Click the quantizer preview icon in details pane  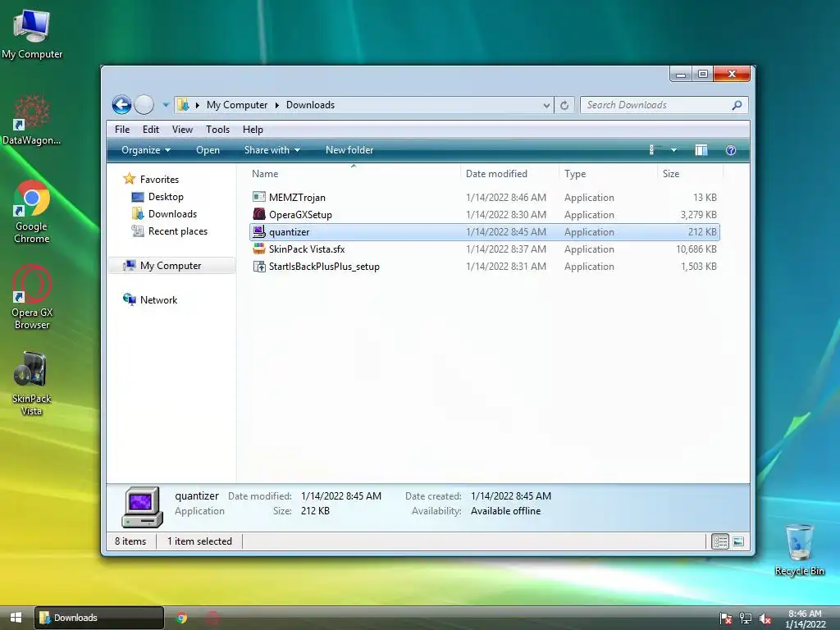pyautogui.click(x=142, y=507)
